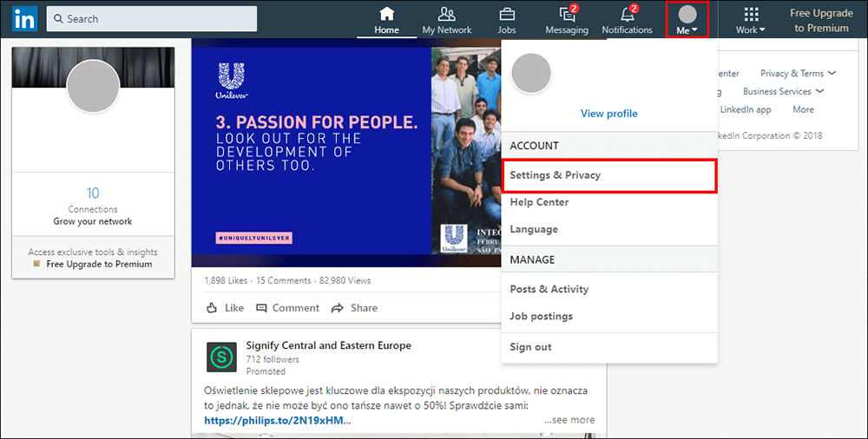The image size is (868, 439).
Task: Open Signify Central and Eastern Europe page
Action: coord(329,345)
